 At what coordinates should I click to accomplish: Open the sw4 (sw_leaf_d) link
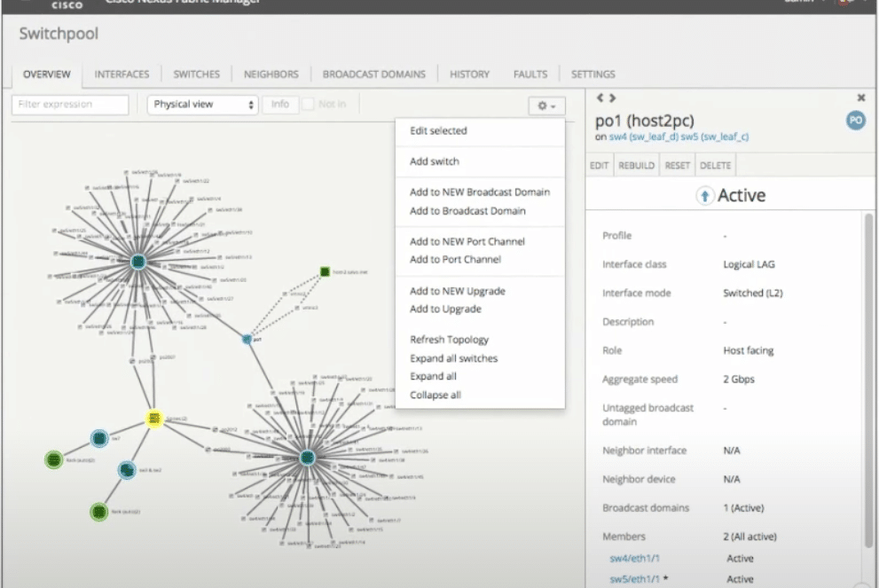(x=644, y=137)
